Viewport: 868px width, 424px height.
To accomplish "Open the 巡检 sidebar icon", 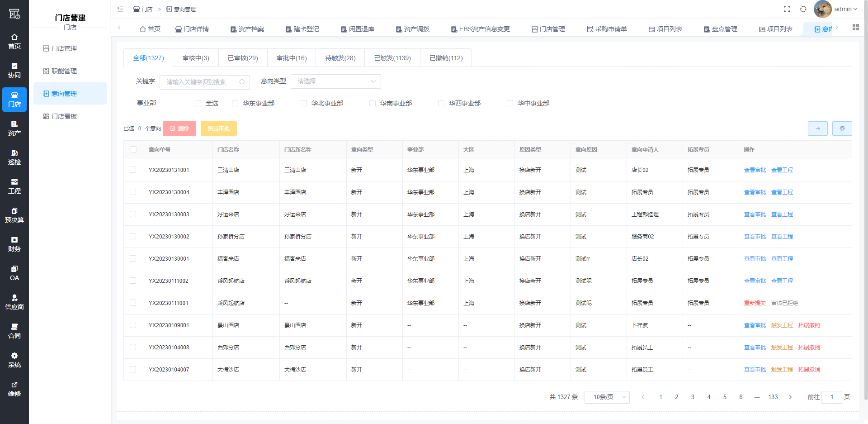I will coord(14,157).
